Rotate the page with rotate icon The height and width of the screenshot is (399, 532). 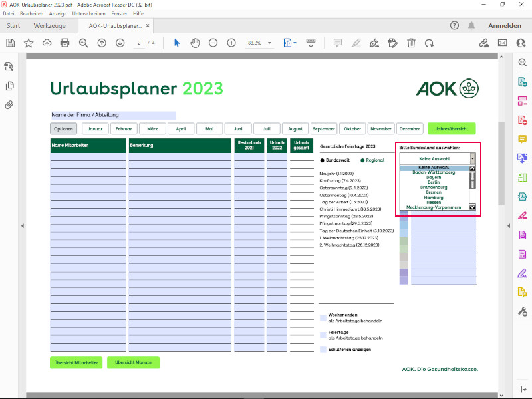pos(429,43)
